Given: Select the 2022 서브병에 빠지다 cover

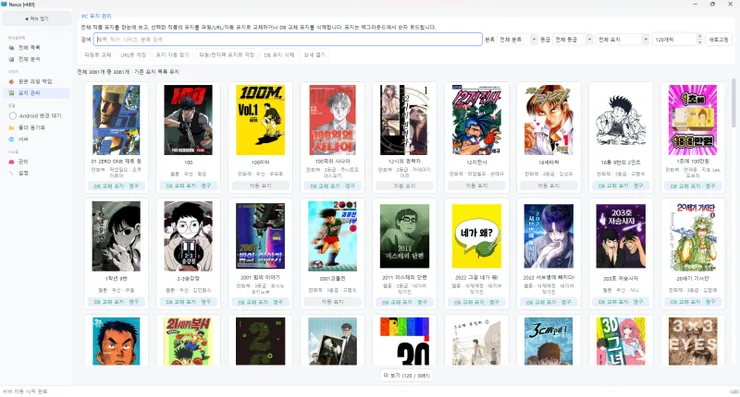Looking at the screenshot, I should (x=548, y=236).
